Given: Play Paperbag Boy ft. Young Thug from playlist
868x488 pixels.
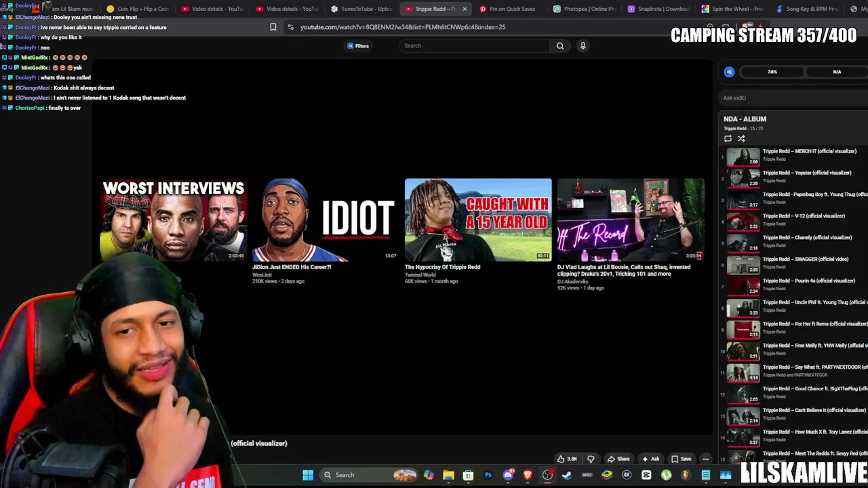Looking at the screenshot, I should (x=795, y=201).
